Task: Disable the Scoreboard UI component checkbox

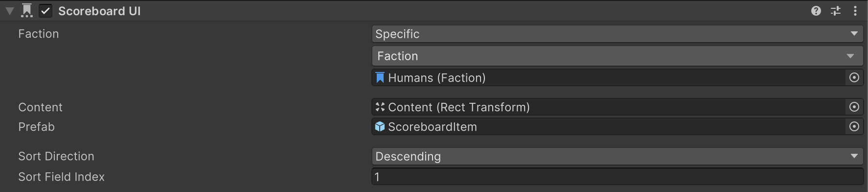Action: [x=46, y=11]
